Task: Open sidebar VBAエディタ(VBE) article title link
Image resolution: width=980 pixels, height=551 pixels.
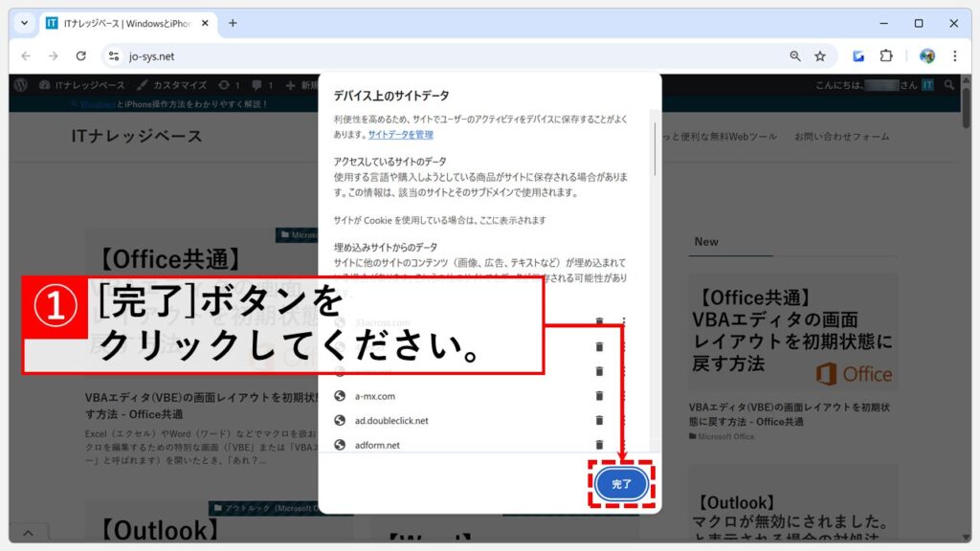Action: (789, 414)
